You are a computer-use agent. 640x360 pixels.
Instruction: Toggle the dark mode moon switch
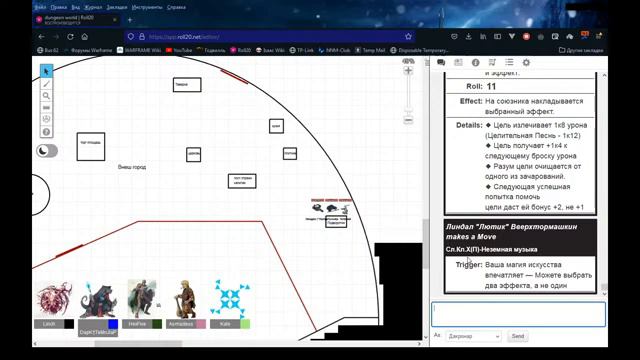tap(47, 151)
